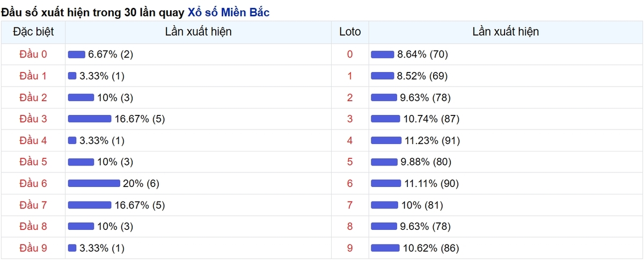This screenshot has width=644, height=260.
Task: Click the Đầu 1 3.33% bar
Action: coord(72,76)
